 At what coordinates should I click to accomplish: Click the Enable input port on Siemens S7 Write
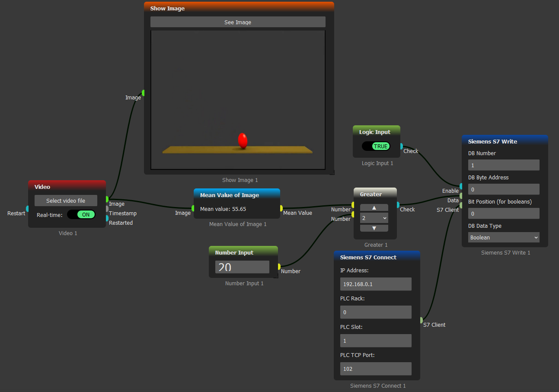click(x=461, y=186)
